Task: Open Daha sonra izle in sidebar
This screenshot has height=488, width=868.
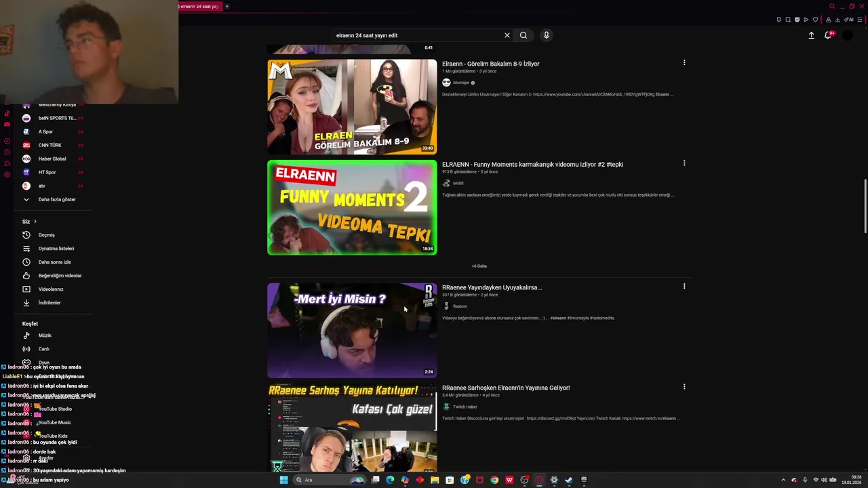Action: pyautogui.click(x=54, y=262)
